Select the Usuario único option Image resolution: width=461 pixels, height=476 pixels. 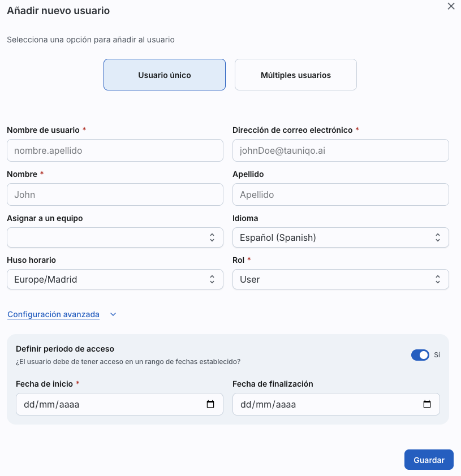pos(165,75)
